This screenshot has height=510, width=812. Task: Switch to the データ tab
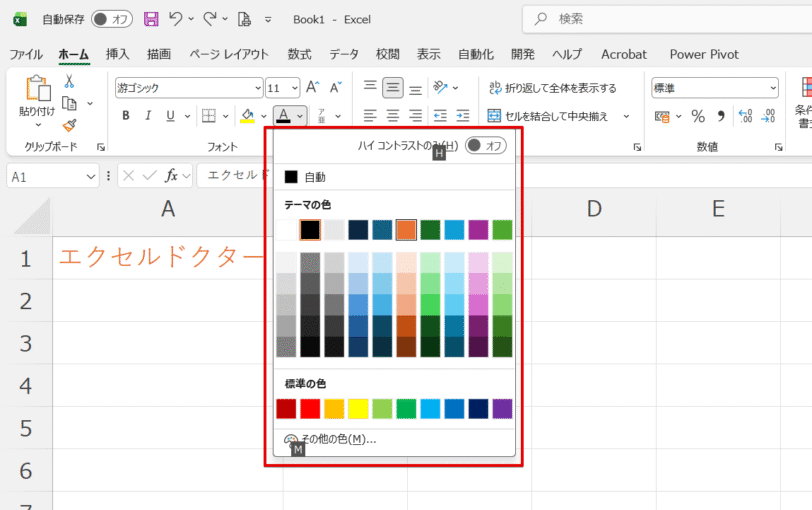click(344, 54)
